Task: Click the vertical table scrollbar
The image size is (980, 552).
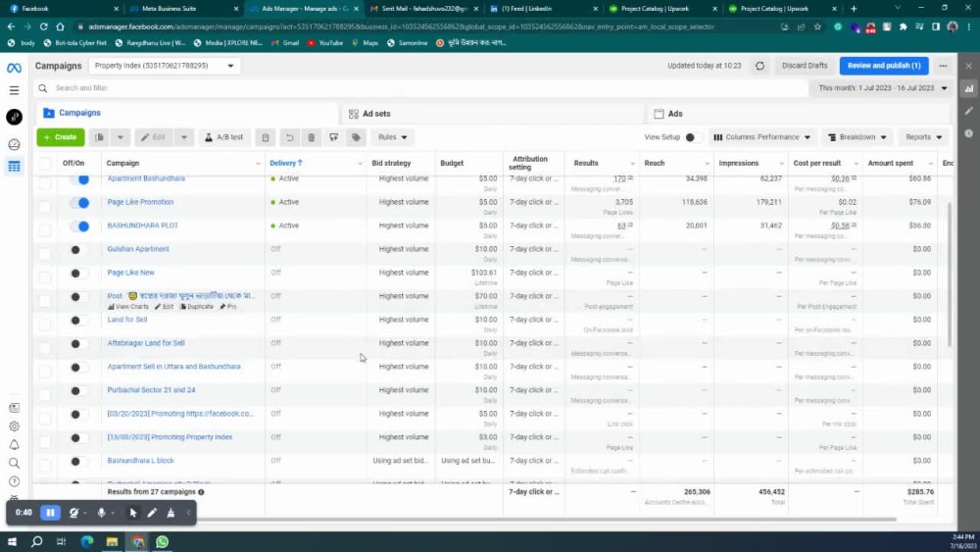Action: point(950,275)
